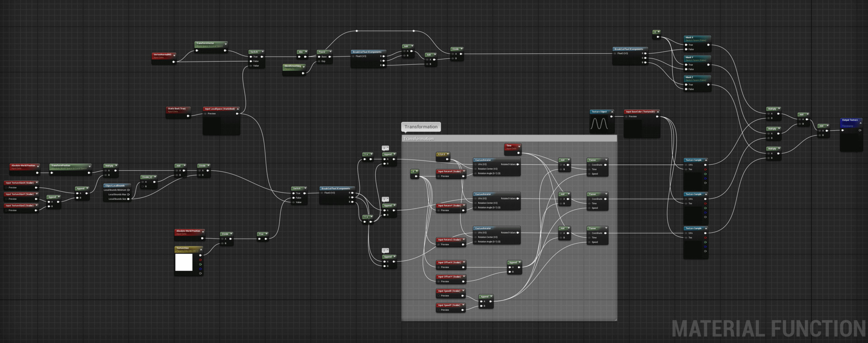Screen dimensions: 868x343
Task: Click the white TextureSize color preview swatch
Action: [184, 262]
